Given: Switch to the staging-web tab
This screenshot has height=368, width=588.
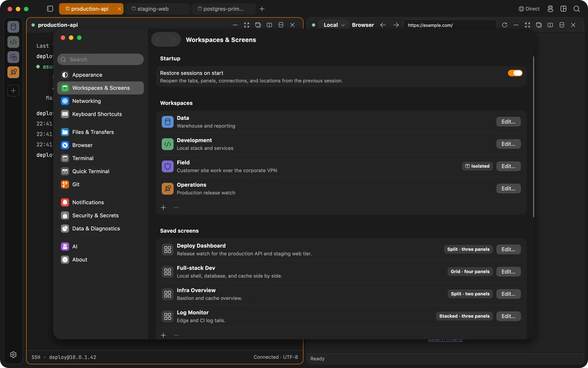Looking at the screenshot, I should (158, 9).
